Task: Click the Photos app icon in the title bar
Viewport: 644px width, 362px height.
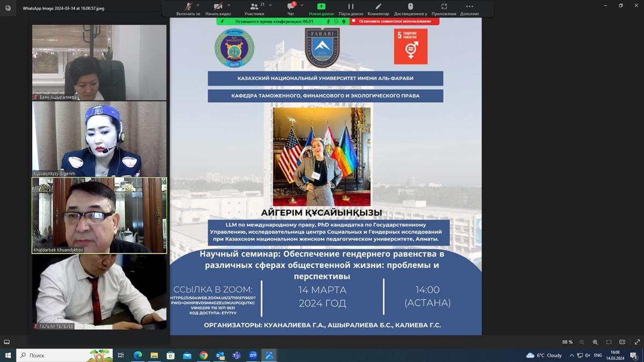Action: pos(8,9)
